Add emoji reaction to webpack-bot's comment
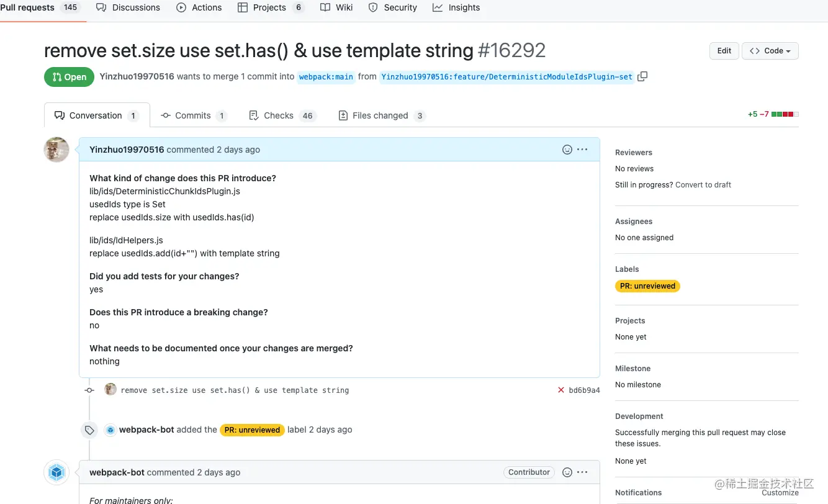The height and width of the screenshot is (504, 828). click(x=567, y=472)
